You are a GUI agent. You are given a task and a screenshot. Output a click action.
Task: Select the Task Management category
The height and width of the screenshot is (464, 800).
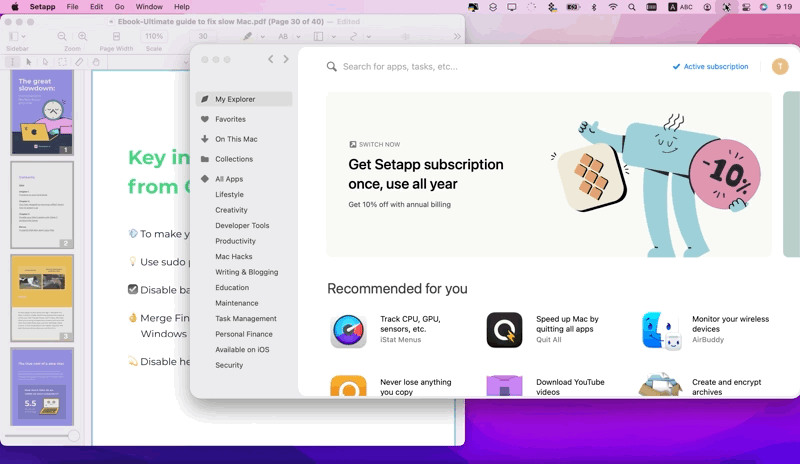[x=245, y=319]
